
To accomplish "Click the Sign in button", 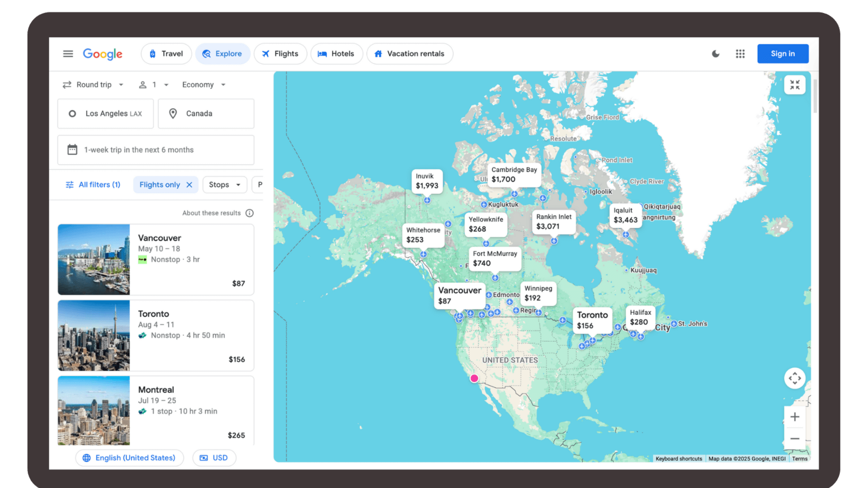I will [783, 54].
